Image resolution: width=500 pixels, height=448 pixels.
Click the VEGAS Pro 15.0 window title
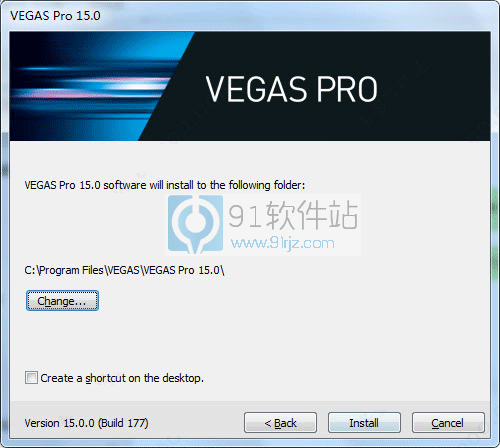(x=55, y=16)
